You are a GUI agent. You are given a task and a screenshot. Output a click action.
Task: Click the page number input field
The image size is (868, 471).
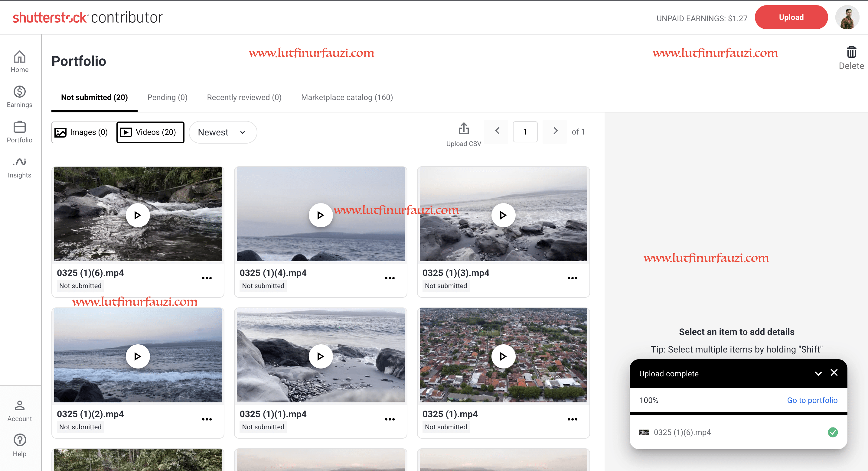pos(525,132)
